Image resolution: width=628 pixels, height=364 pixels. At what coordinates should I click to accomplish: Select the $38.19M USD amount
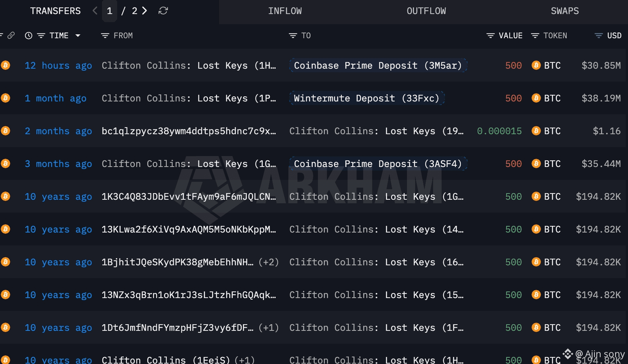[x=601, y=98]
